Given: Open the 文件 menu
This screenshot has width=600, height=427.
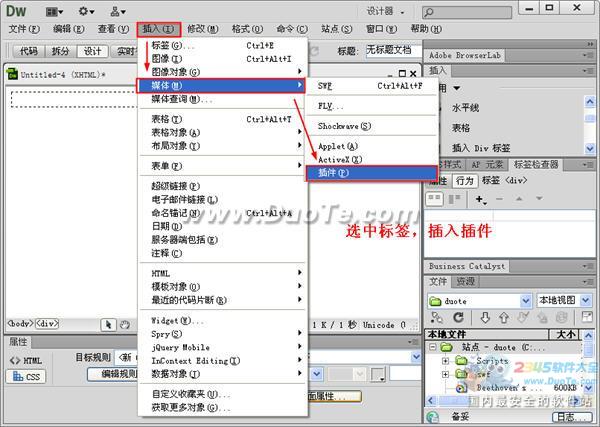Looking at the screenshot, I should click(x=24, y=29).
